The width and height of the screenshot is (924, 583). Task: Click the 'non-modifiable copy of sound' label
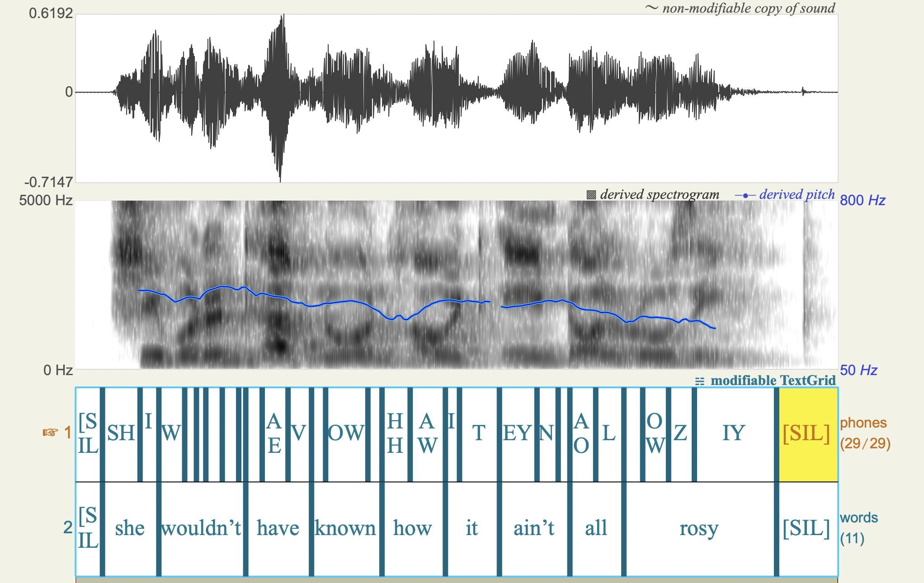coord(749,8)
